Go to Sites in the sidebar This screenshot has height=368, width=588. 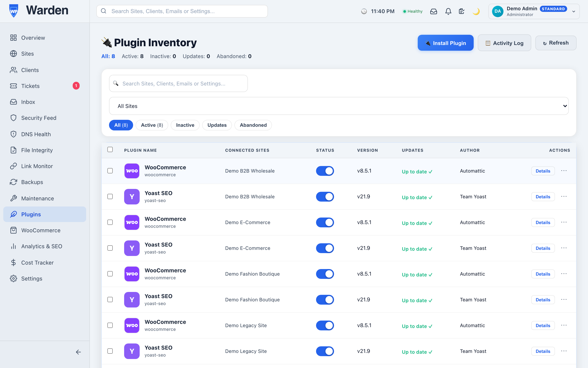pos(45,54)
